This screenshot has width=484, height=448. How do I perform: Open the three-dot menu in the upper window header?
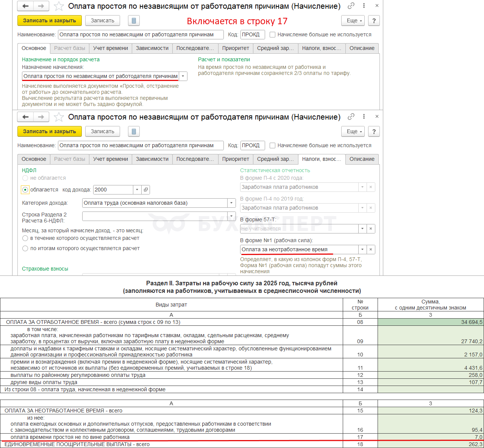click(364, 6)
